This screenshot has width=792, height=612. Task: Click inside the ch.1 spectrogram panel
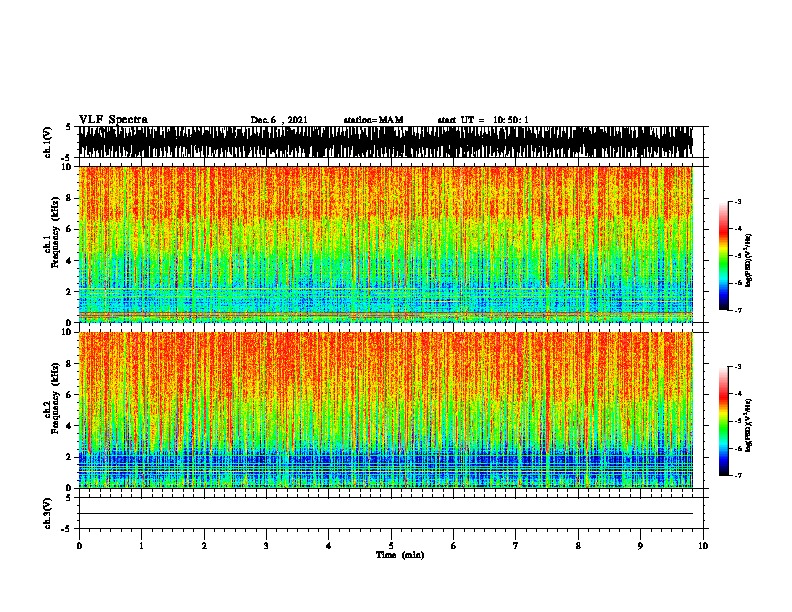pyautogui.click(x=386, y=244)
